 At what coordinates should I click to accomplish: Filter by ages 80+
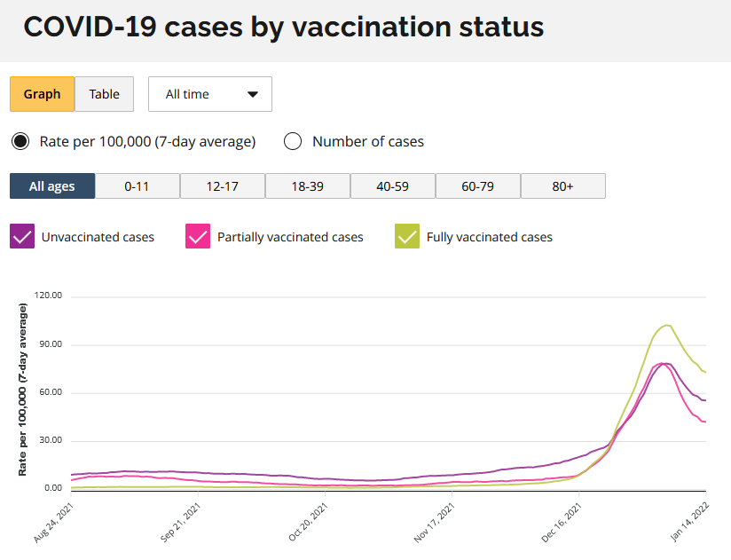click(x=563, y=186)
